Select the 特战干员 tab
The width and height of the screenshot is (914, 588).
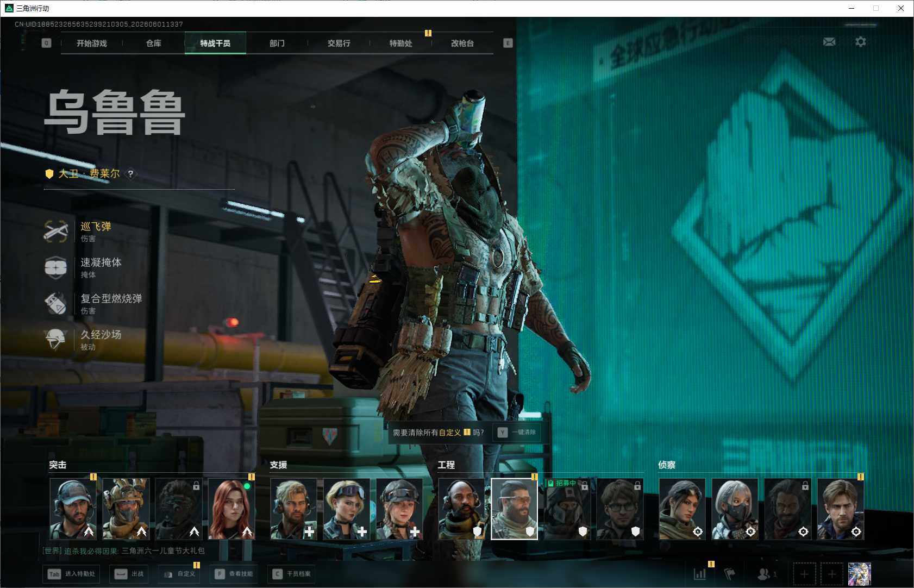tap(215, 43)
